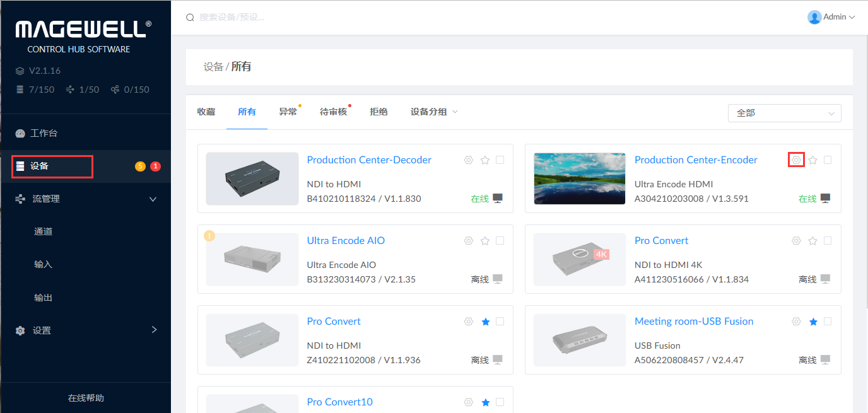Open the Production Center-Decoder link
The image size is (868, 413).
tap(369, 160)
